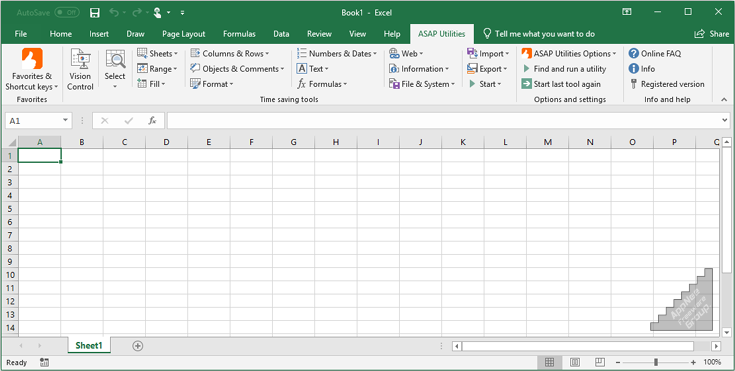
Task: Switch to the Help tab
Action: click(x=392, y=34)
